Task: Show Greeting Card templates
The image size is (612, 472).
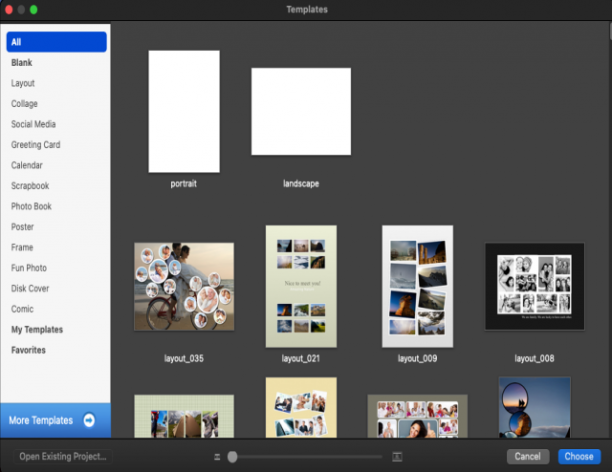Action: (36, 144)
